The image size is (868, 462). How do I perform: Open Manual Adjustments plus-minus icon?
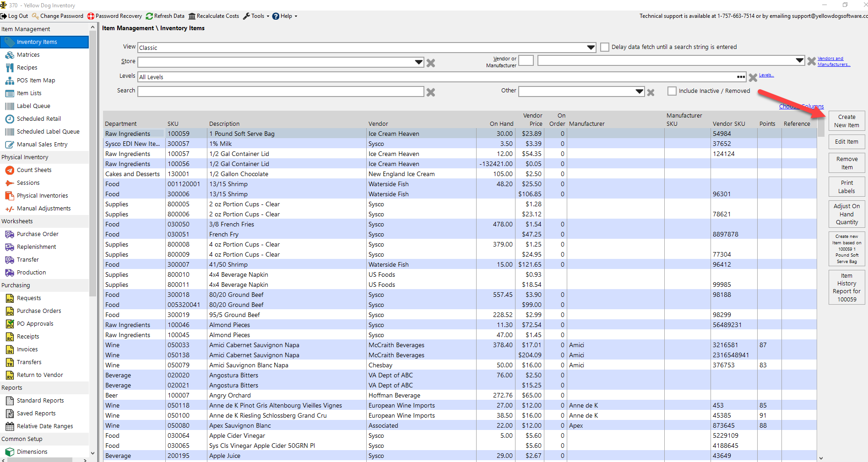10,209
